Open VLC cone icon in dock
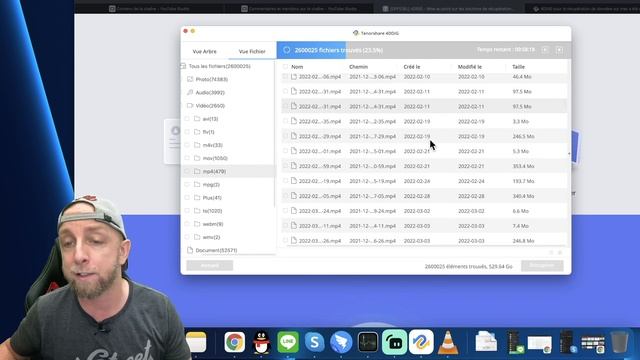 click(x=448, y=342)
